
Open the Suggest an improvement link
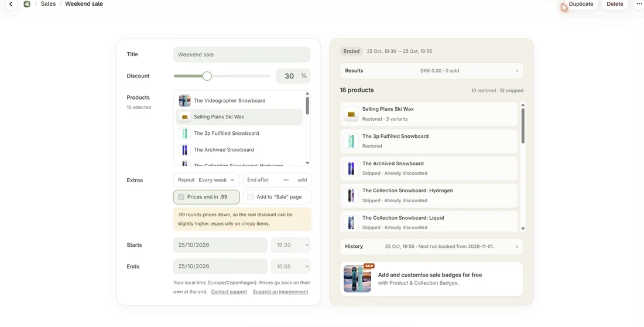click(280, 292)
